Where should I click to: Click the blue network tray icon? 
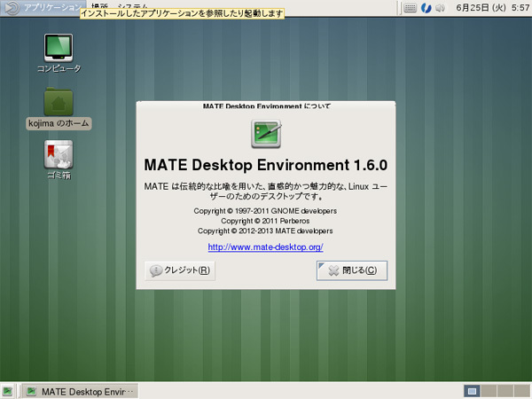426,8
